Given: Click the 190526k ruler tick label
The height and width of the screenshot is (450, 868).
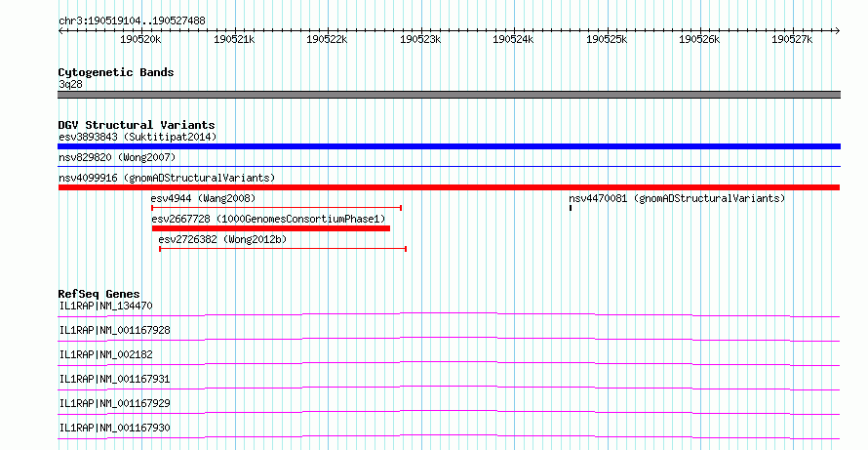Looking at the screenshot, I should coord(699,39).
